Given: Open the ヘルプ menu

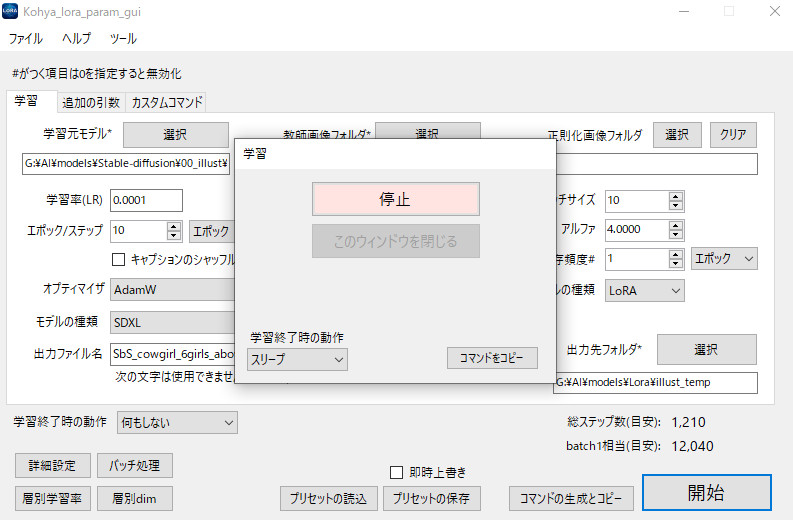Looking at the screenshot, I should 76,39.
